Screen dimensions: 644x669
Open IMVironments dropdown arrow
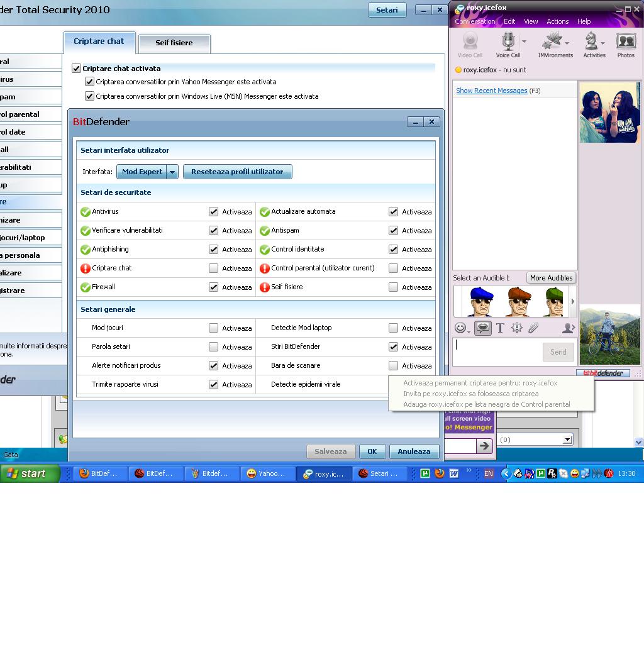[x=567, y=43]
